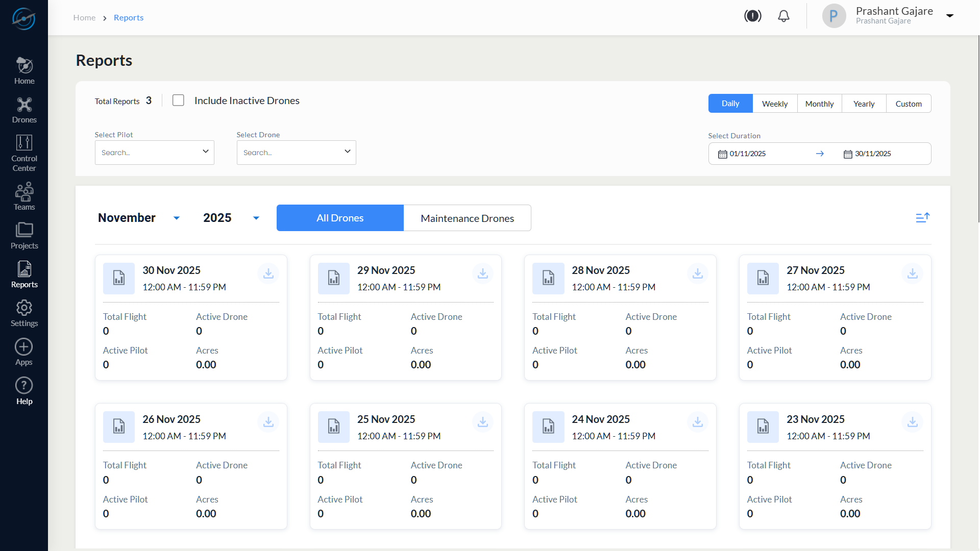The width and height of the screenshot is (980, 551).
Task: Select the Custom duration tab
Action: [908, 104]
